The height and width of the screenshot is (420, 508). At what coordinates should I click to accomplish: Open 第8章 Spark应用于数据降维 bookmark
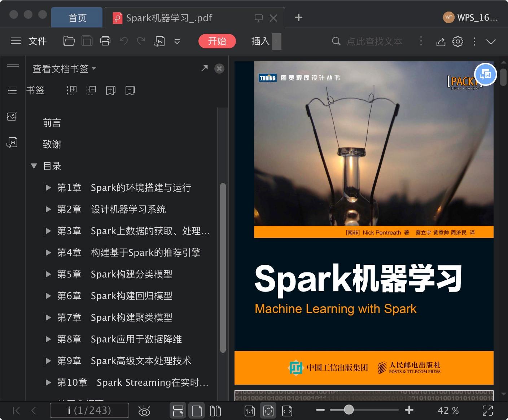[x=119, y=339]
